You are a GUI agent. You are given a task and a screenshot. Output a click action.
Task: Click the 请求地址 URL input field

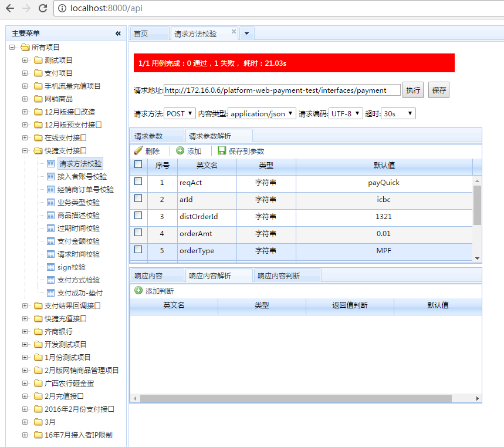point(282,90)
